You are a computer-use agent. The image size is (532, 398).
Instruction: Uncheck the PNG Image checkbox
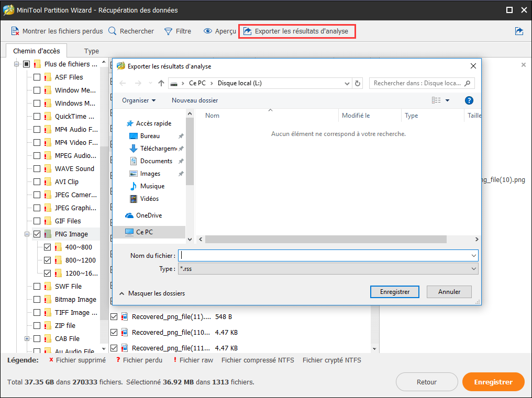click(x=37, y=234)
